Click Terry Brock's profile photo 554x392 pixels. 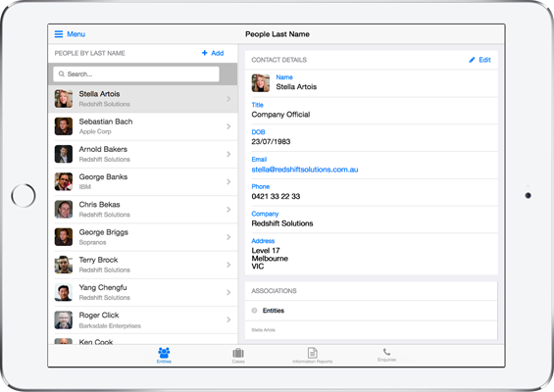click(64, 265)
